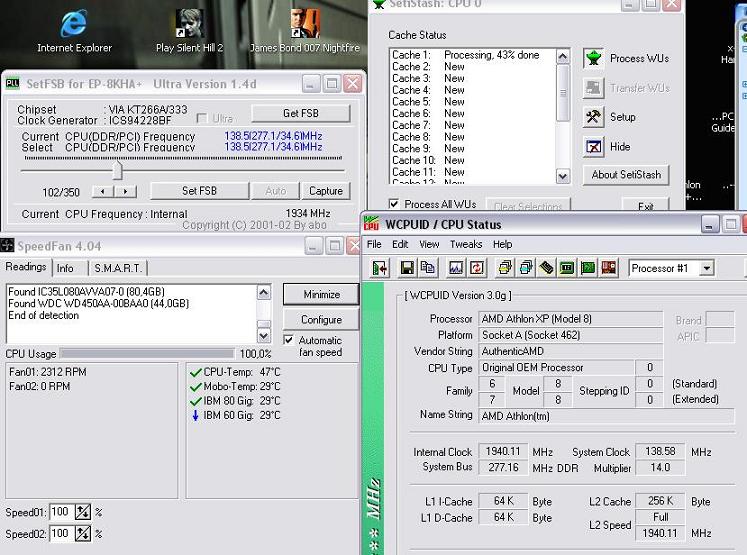Click the CPU-Temp 47°C reading
The image size is (747, 555).
(235, 372)
